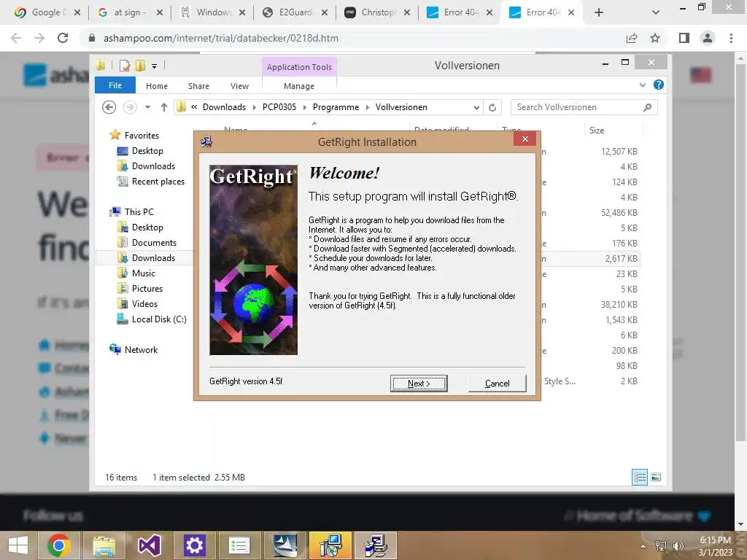Screen dimensions: 747x560
Task: Click PCP0305 in the address breadcrumb
Action: coord(279,107)
